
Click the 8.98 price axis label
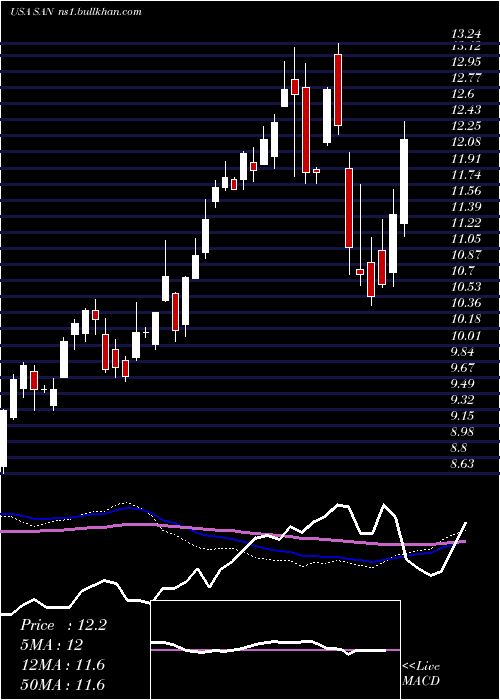tap(464, 432)
